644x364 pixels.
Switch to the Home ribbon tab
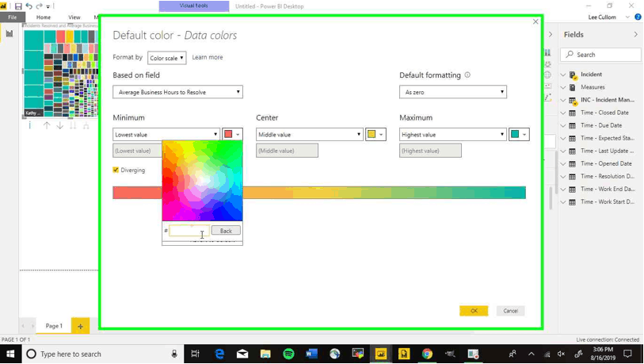(x=43, y=17)
